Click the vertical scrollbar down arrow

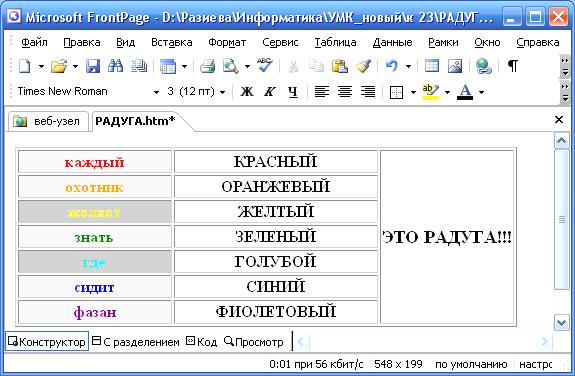tap(561, 323)
